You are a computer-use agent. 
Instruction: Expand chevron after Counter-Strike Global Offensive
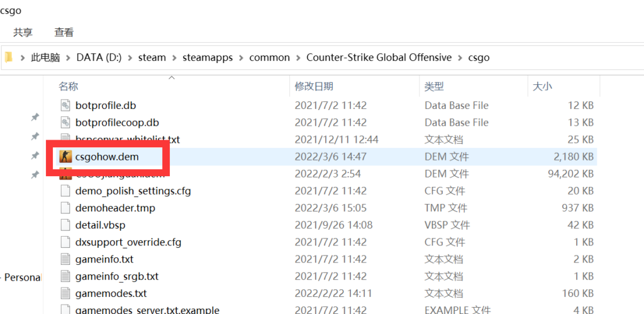pyautogui.click(x=460, y=58)
